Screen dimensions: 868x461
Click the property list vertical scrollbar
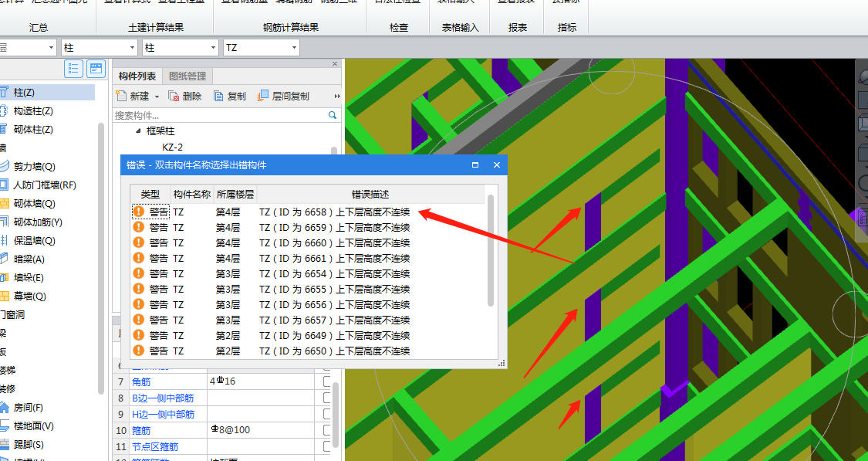(x=336, y=415)
